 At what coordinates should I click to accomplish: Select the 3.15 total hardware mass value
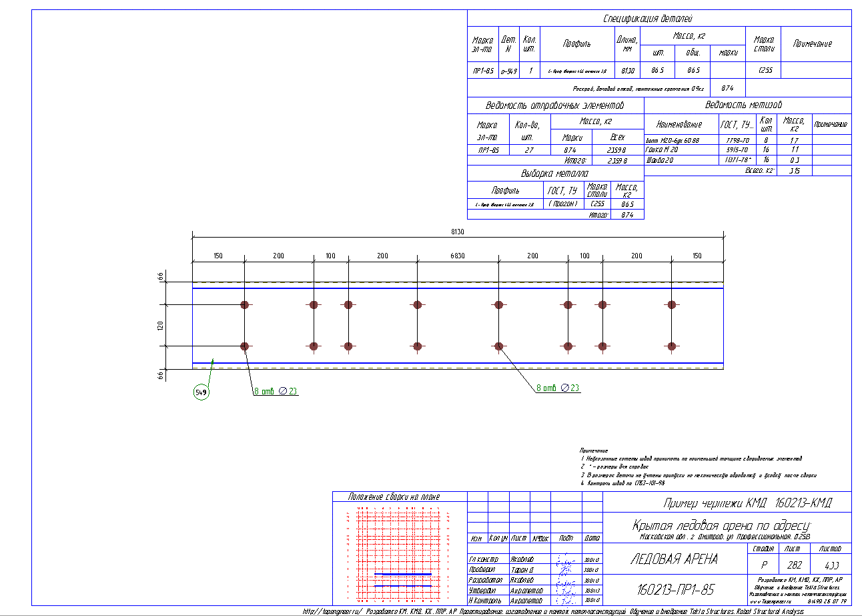(x=794, y=171)
